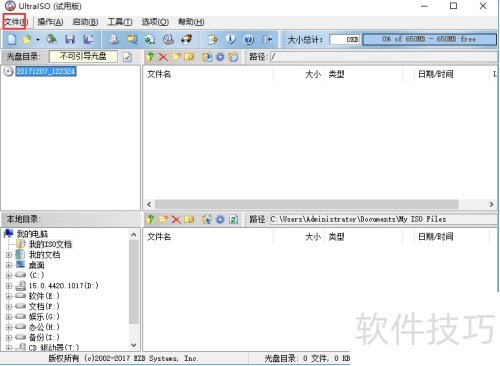Click the Help question mark icon

click(249, 40)
